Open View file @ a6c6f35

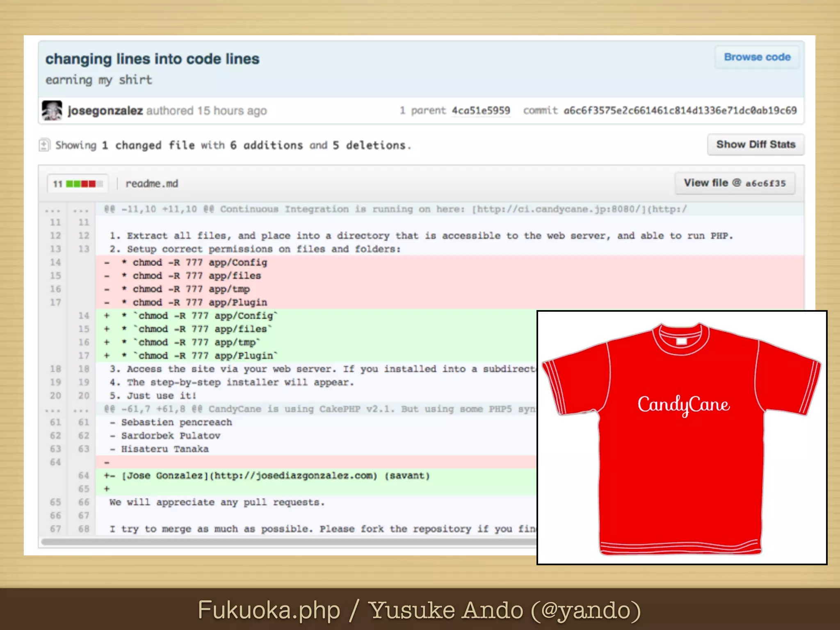[x=735, y=183]
